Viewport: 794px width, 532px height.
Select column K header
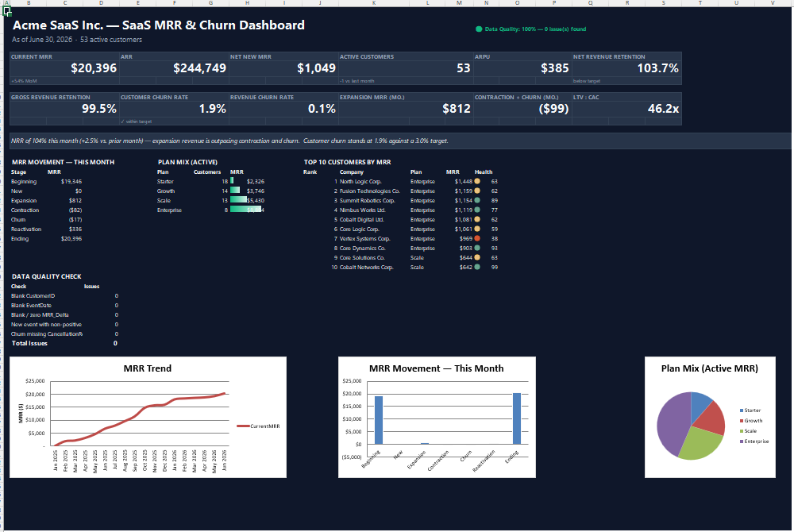click(x=374, y=3)
